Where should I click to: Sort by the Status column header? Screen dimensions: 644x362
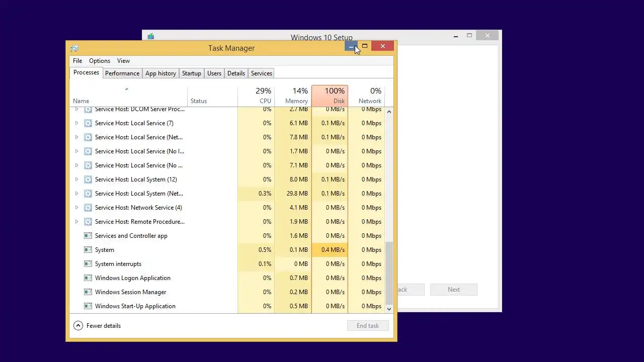(212, 96)
